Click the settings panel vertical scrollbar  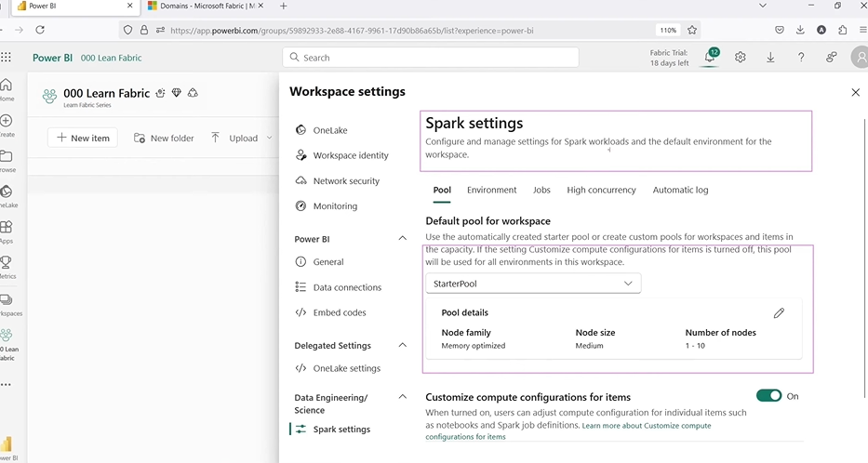[x=864, y=258]
